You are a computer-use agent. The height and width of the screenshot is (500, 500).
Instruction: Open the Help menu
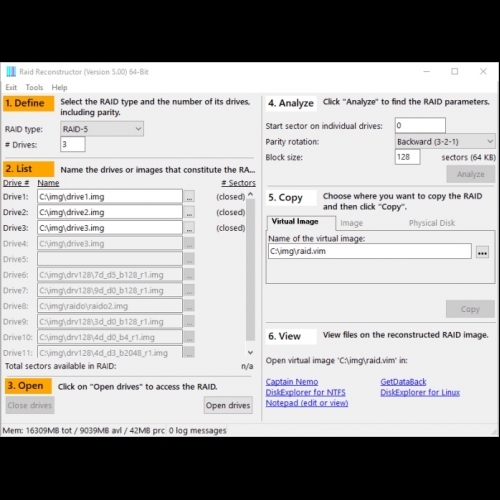click(x=59, y=87)
